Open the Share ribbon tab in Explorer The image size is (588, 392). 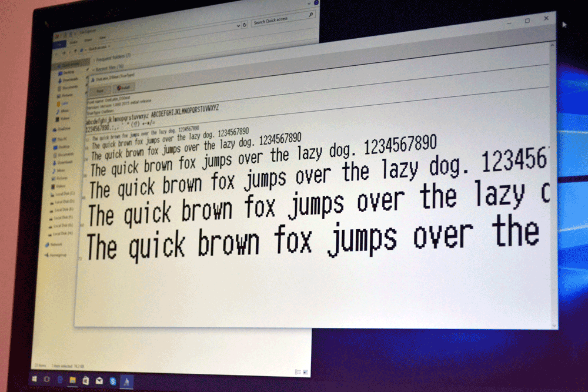88,40
